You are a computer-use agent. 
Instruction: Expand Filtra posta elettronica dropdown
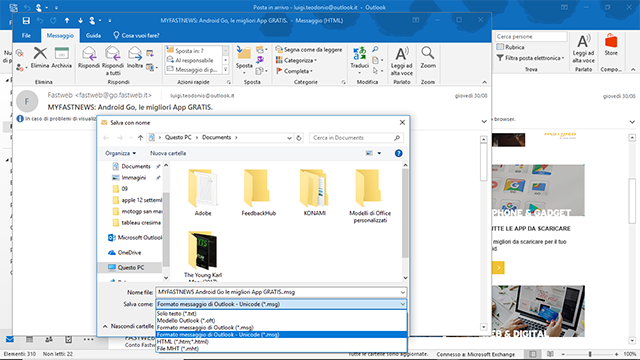(x=531, y=58)
